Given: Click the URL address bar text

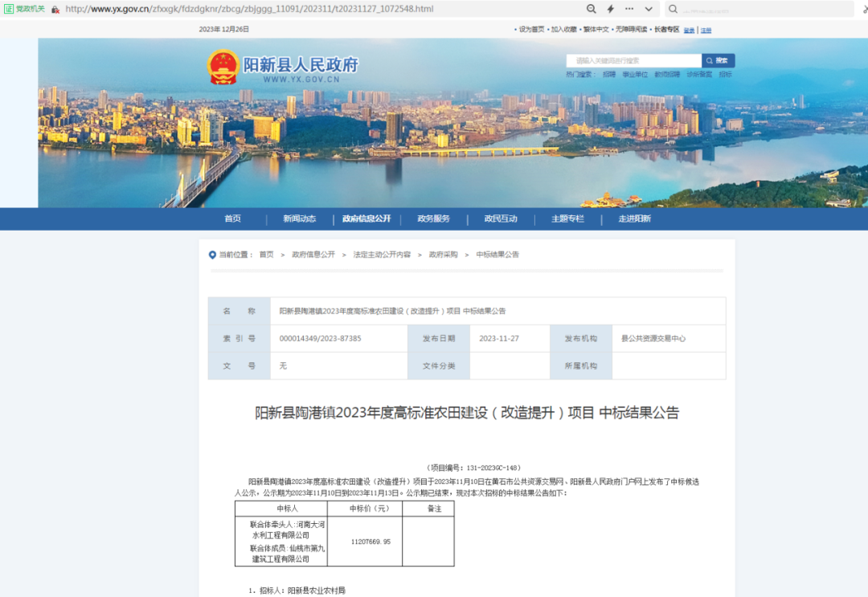Looking at the screenshot, I should pos(249,9).
